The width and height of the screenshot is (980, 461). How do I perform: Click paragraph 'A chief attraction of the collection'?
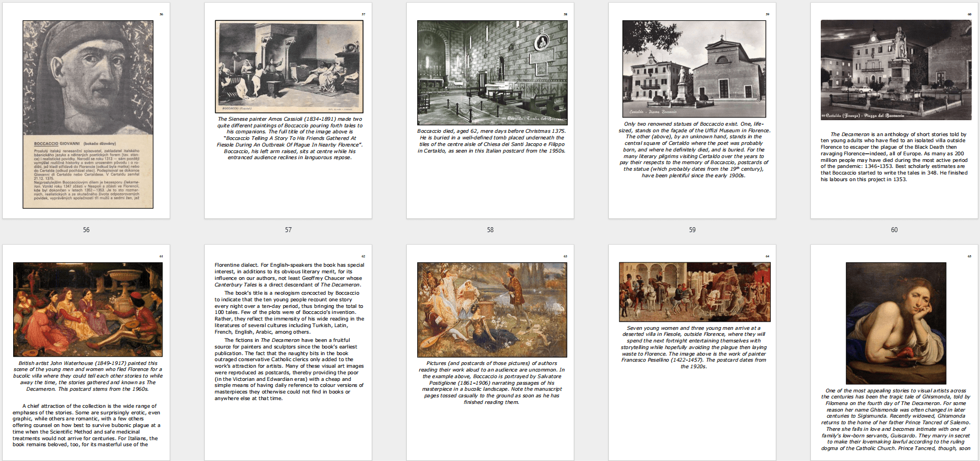coord(87,425)
